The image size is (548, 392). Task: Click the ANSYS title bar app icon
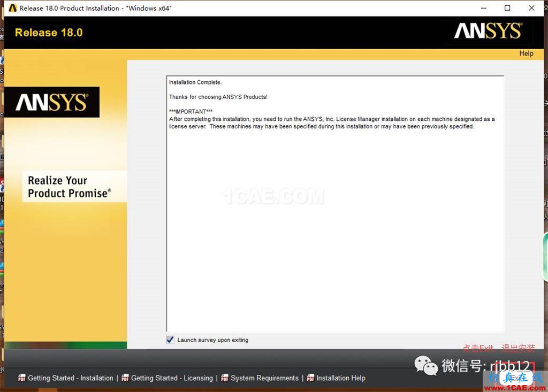(x=13, y=8)
